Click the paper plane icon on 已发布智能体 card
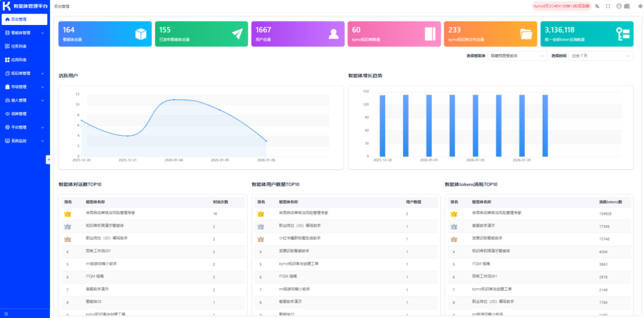Image resolution: width=644 pixels, height=318 pixels. (x=237, y=34)
